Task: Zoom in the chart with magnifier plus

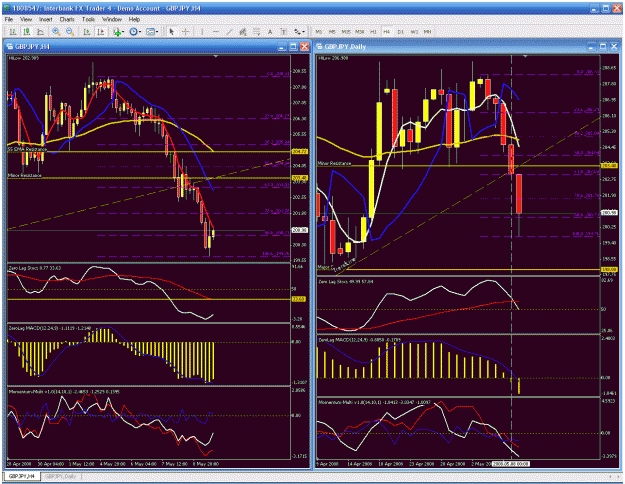Action: [56, 32]
